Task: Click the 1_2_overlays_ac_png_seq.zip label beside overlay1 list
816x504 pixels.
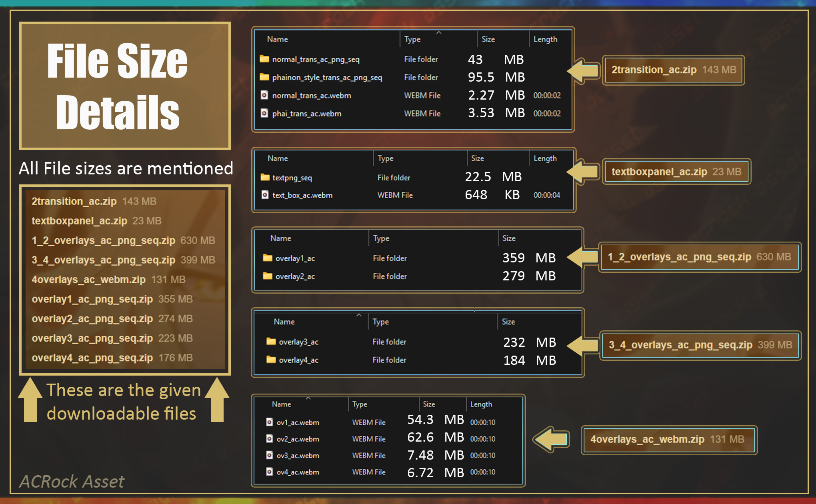Action: click(700, 257)
